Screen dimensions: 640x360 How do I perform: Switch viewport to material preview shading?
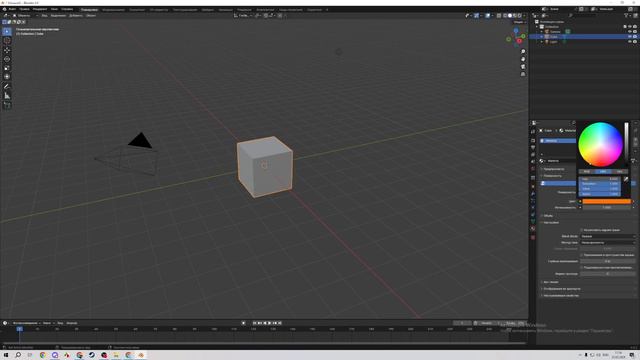tap(515, 16)
